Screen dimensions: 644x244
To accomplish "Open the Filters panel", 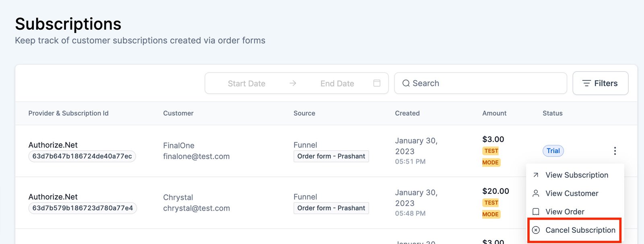I will (600, 83).
